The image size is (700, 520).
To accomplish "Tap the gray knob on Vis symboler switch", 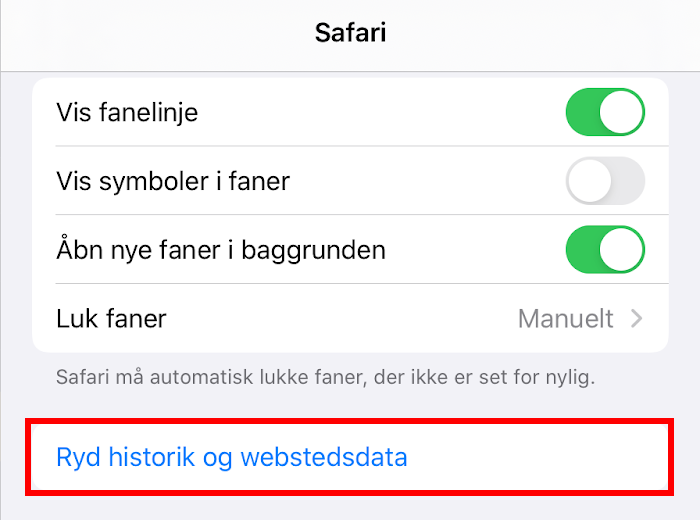I will tap(587, 181).
